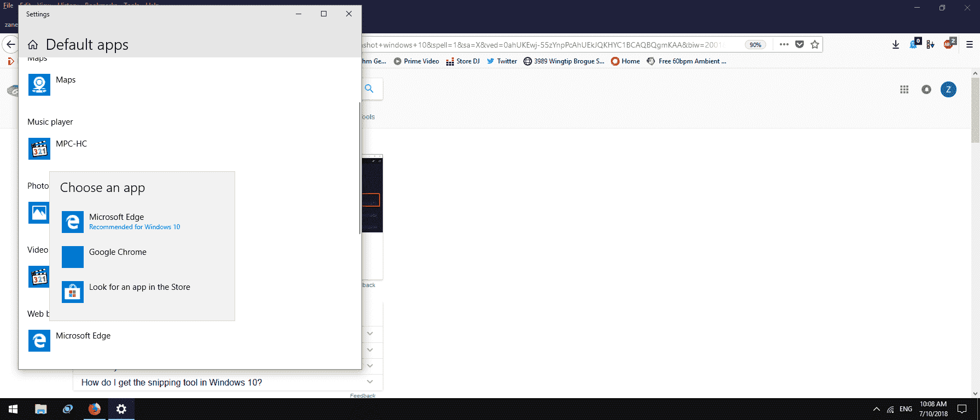Change the MPC-HC video player default
This screenshot has width=980, height=420.
click(x=39, y=277)
